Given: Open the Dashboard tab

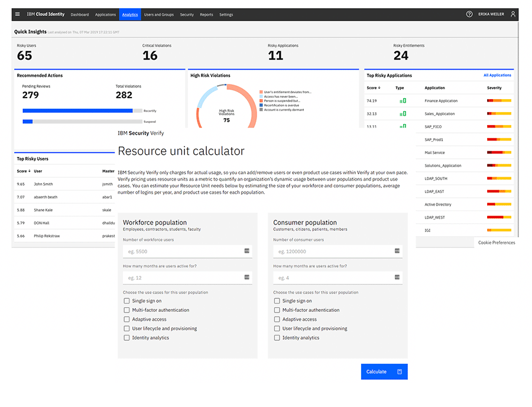Looking at the screenshot, I should pyautogui.click(x=80, y=15).
